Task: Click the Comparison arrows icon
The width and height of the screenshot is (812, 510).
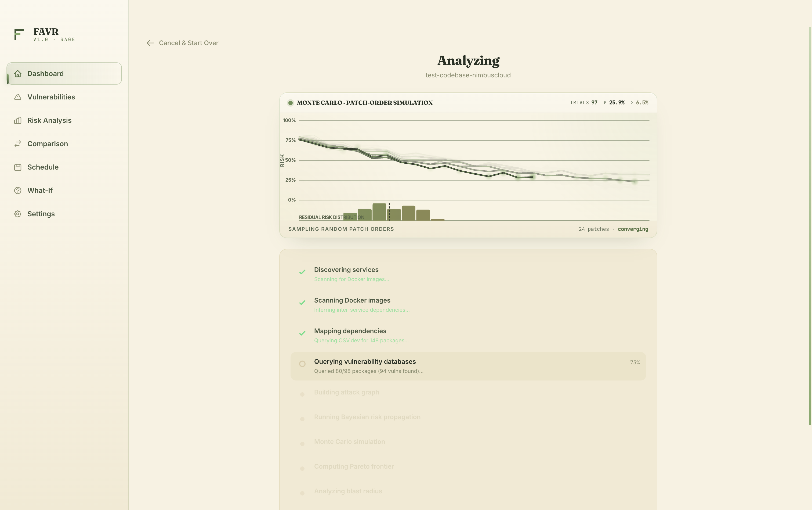Action: click(18, 144)
